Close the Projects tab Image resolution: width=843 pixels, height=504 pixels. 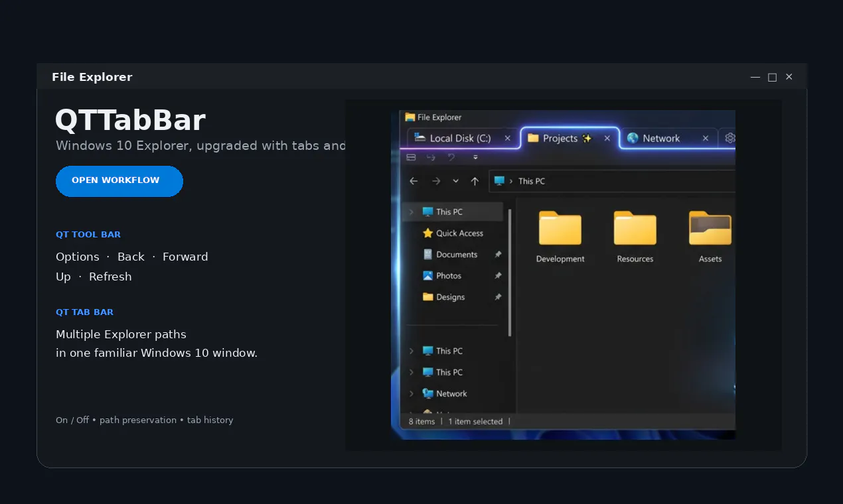607,138
